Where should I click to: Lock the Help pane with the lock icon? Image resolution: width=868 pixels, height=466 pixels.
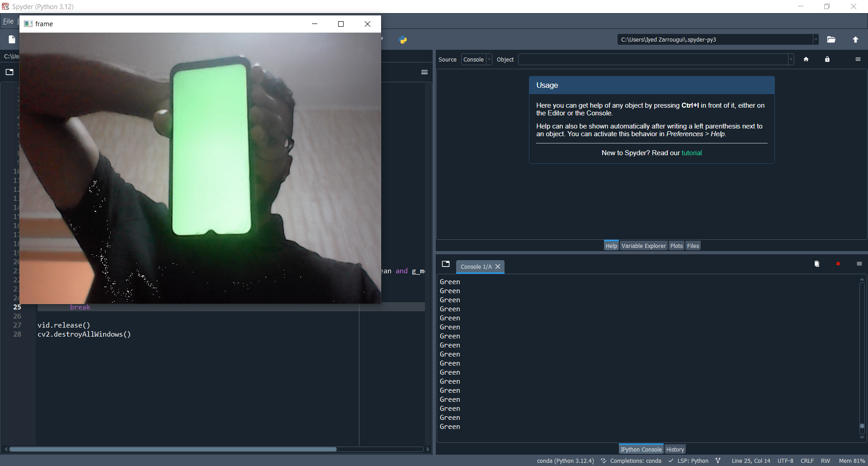click(827, 59)
